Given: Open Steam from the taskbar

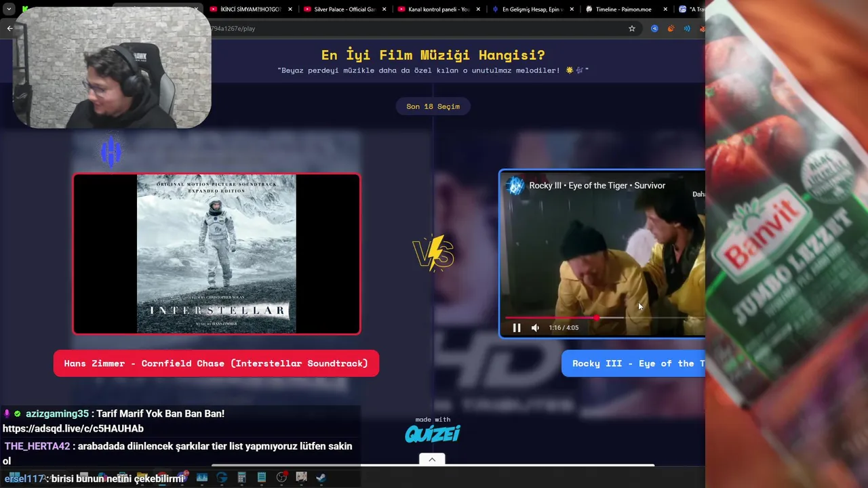Looking at the screenshot, I should click(x=321, y=478).
